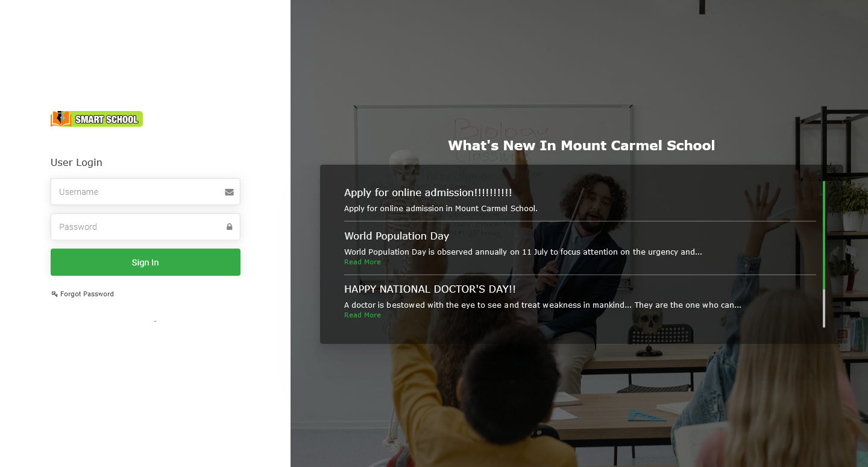This screenshot has width=868, height=467.
Task: Click the World Population Day description text
Action: (x=523, y=252)
